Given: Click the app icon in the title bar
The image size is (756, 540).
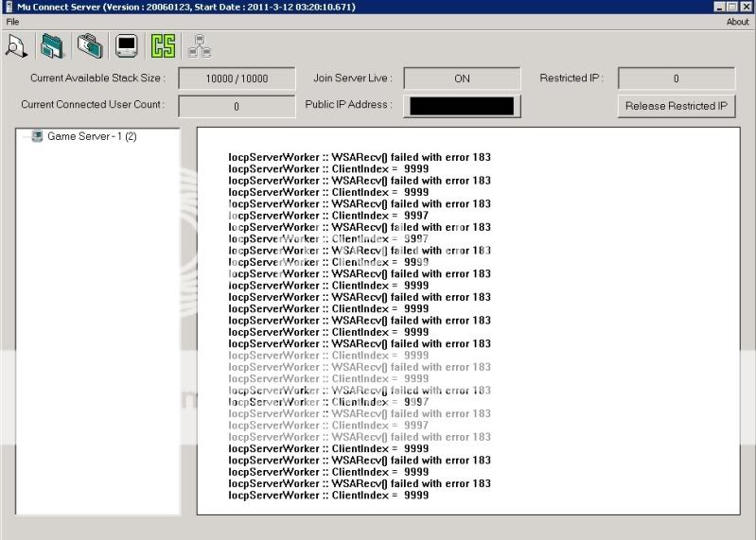Looking at the screenshot, I should (x=8, y=7).
